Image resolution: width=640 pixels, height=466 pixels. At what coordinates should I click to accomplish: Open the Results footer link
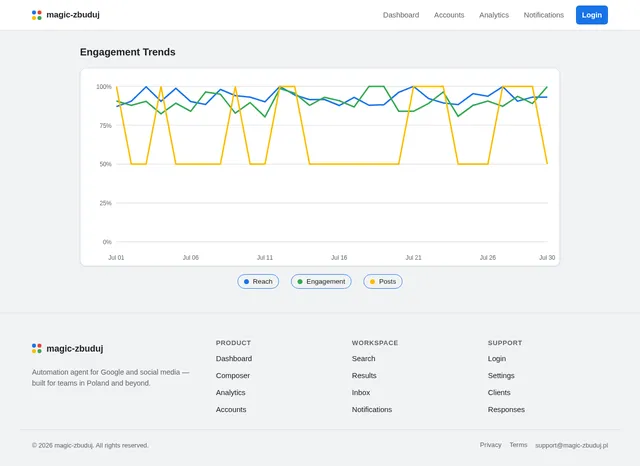364,375
